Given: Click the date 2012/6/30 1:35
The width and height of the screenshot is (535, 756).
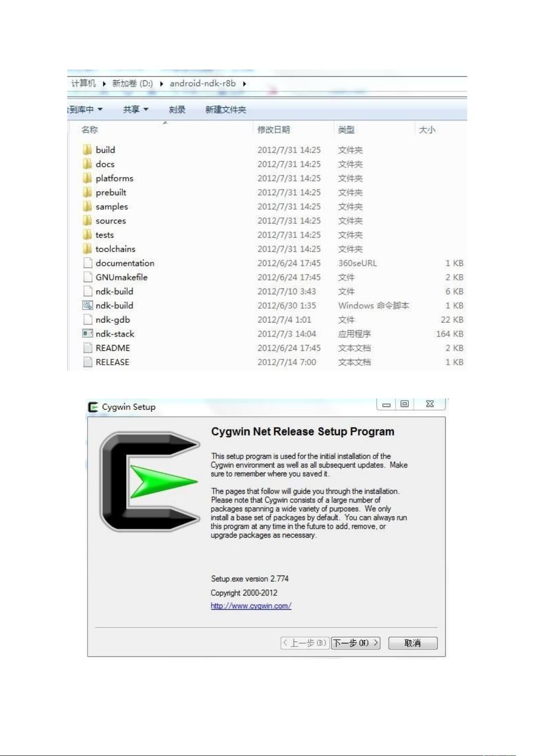Looking at the screenshot, I should click(x=287, y=305).
